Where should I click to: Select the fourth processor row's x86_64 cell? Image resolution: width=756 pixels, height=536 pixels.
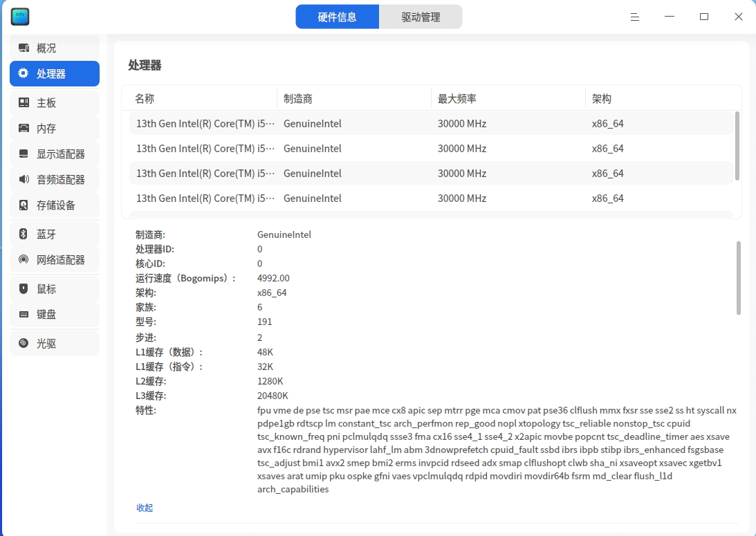point(608,198)
